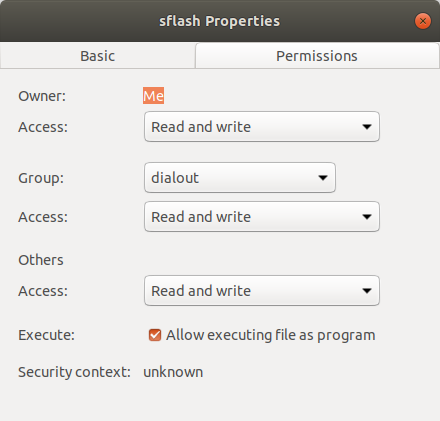
Task: Click the Others section heading
Action: 41,260
